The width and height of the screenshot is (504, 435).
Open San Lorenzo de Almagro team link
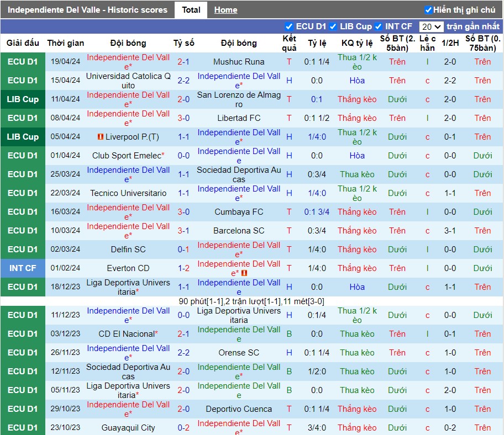(239, 99)
